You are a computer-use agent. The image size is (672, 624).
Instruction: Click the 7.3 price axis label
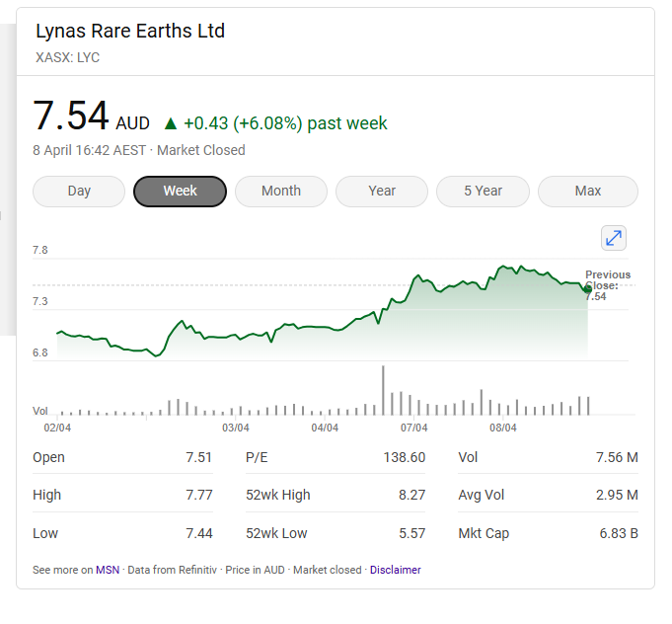pos(40,301)
